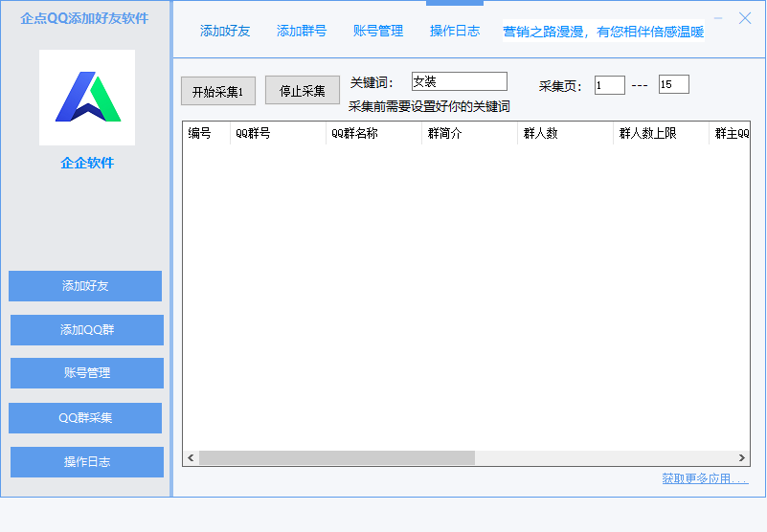Click the start page field showing 1

tap(610, 85)
